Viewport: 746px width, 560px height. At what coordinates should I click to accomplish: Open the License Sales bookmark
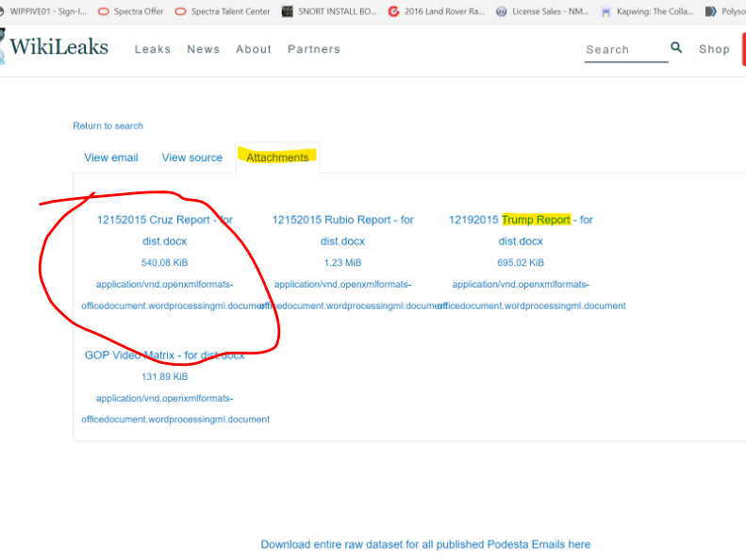pos(542,11)
